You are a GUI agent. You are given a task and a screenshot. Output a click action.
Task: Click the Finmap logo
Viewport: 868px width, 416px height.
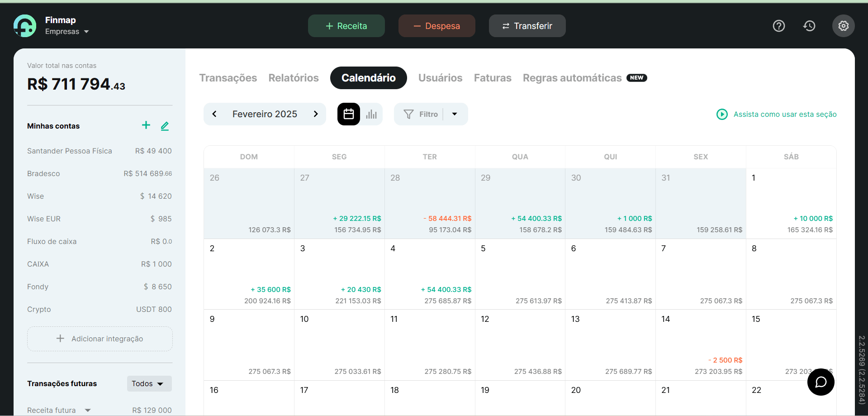[25, 26]
